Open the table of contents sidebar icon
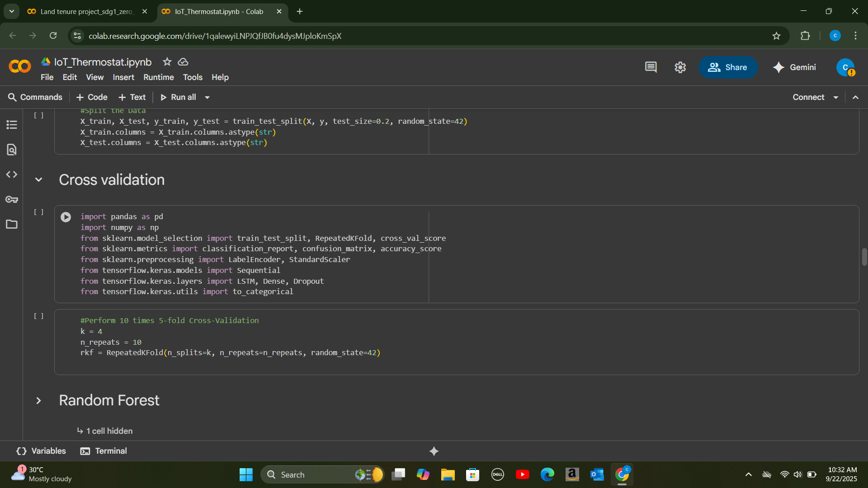The width and height of the screenshot is (868, 488). (12, 125)
